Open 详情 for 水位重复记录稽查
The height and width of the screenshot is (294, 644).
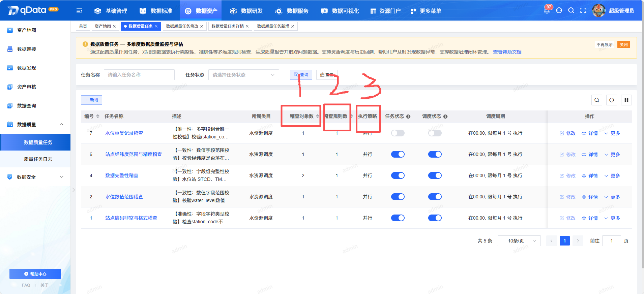pos(590,133)
